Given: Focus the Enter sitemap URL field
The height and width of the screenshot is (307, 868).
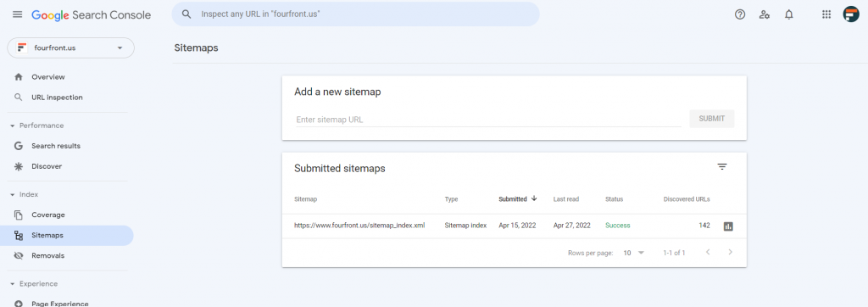Looking at the screenshot, I should point(488,119).
